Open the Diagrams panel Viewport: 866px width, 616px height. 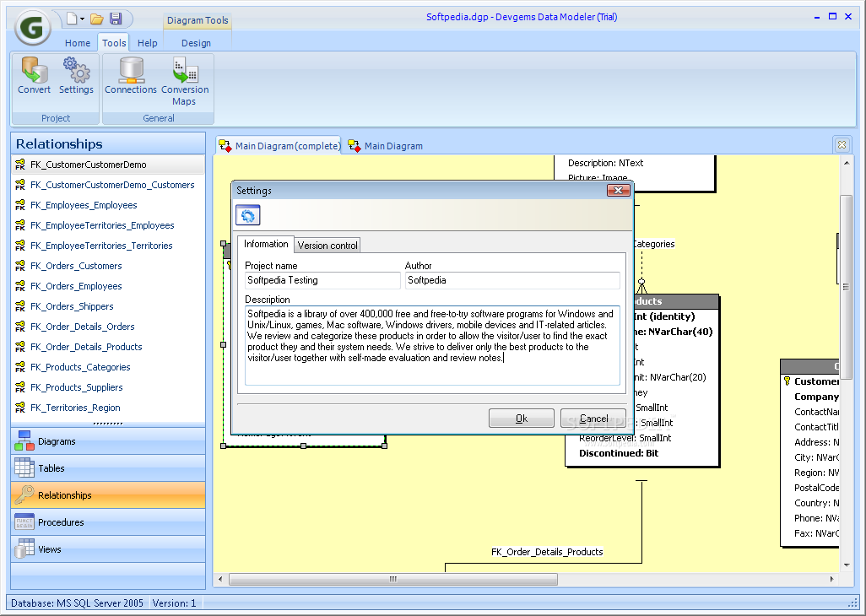108,441
